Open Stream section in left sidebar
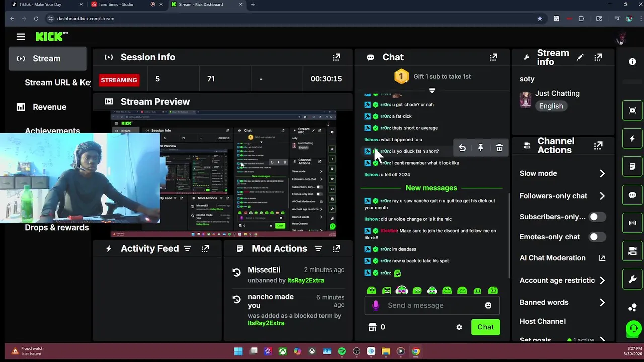Screen dimensions: 644x362 (48, 58)
